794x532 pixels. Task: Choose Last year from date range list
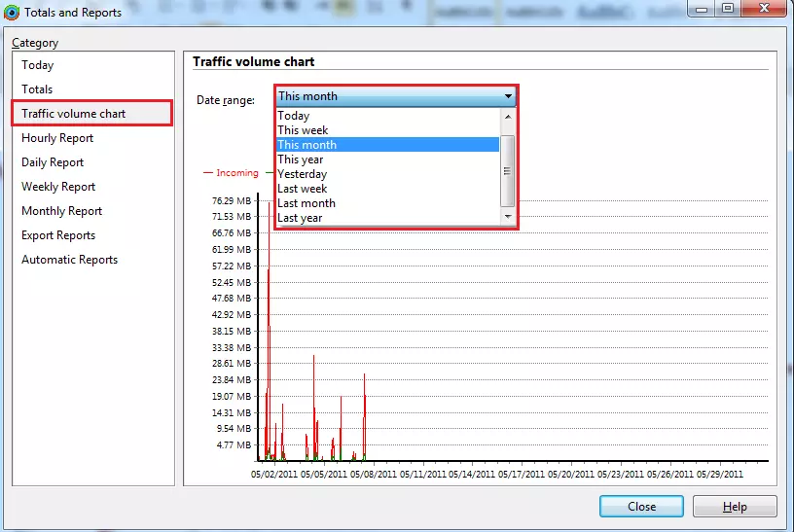[388, 218]
